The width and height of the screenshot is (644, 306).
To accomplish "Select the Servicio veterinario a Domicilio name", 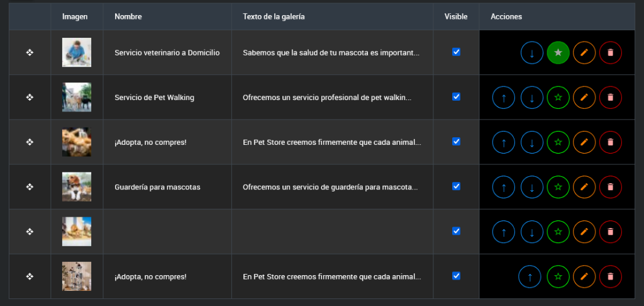I will pos(167,53).
